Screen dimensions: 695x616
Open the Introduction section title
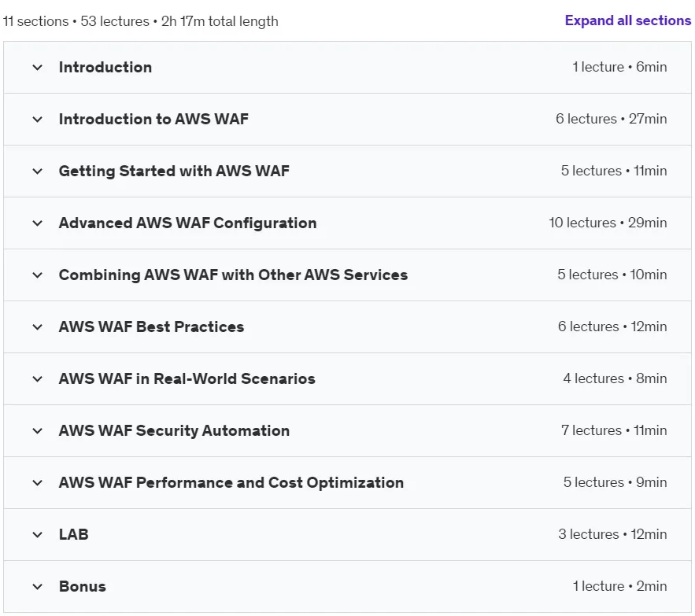pyautogui.click(x=105, y=68)
